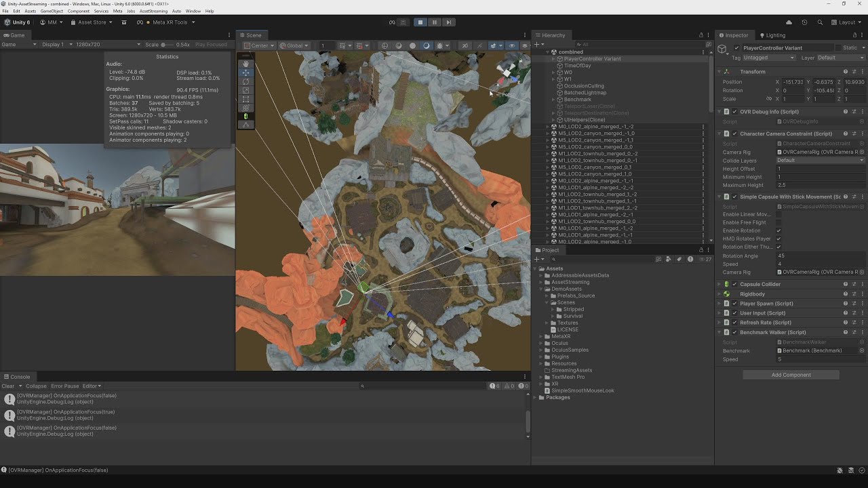Click the Add Component button
Image resolution: width=868 pixels, height=488 pixels.
(791, 375)
